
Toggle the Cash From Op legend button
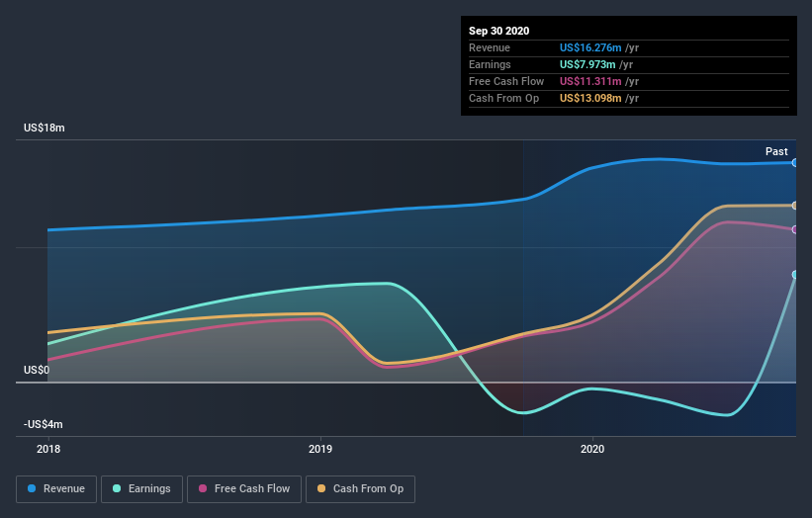click(x=360, y=489)
